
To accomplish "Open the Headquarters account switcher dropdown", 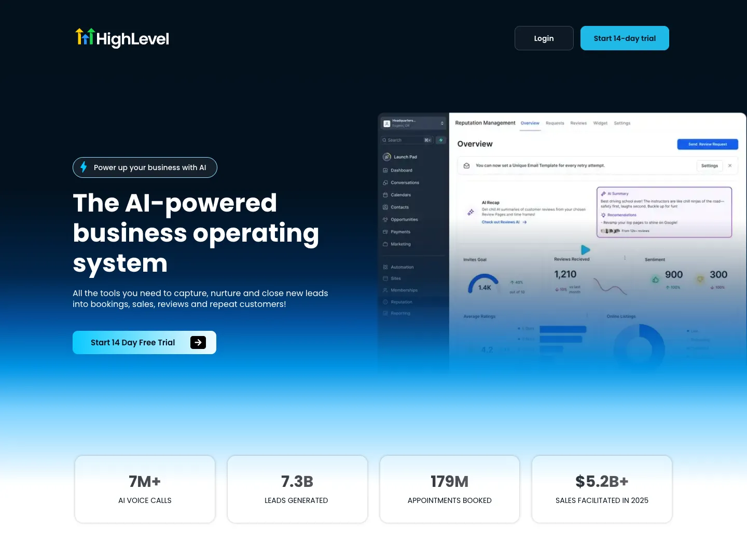I will click(x=413, y=123).
